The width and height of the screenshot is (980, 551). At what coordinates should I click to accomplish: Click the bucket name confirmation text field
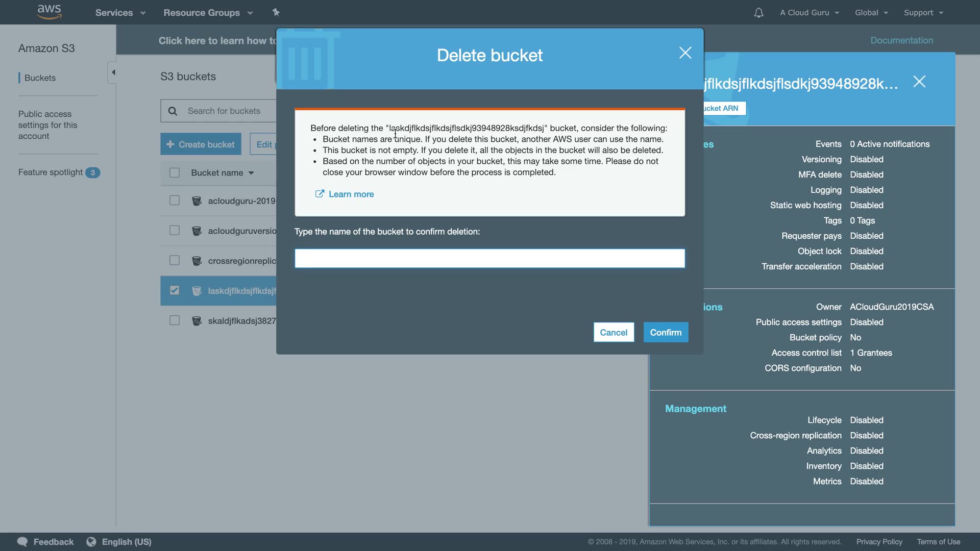click(489, 259)
